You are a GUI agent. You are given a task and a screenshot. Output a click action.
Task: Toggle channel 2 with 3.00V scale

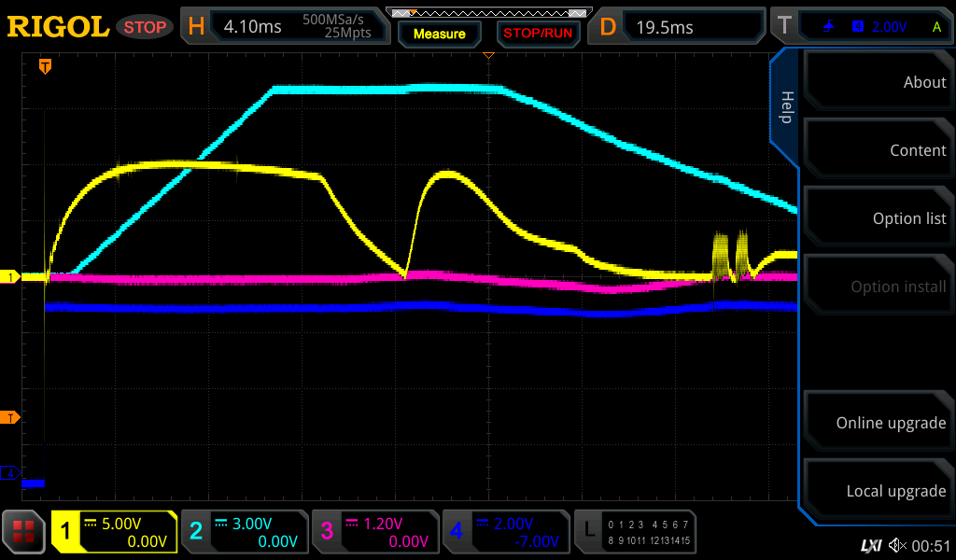pyautogui.click(x=244, y=532)
